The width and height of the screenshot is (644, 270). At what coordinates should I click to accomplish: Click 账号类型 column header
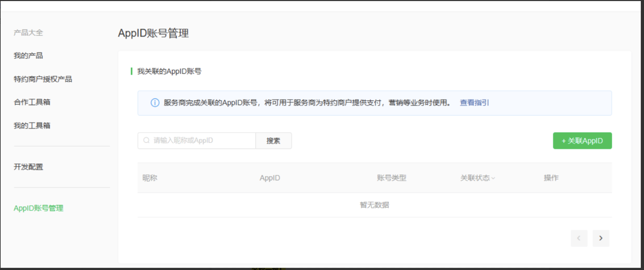tap(391, 178)
